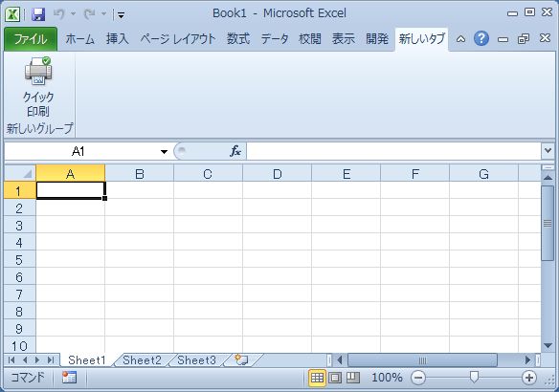Screen dimensions: 559x392
Task: Switch to the Sheet3 tab
Action: (x=197, y=359)
